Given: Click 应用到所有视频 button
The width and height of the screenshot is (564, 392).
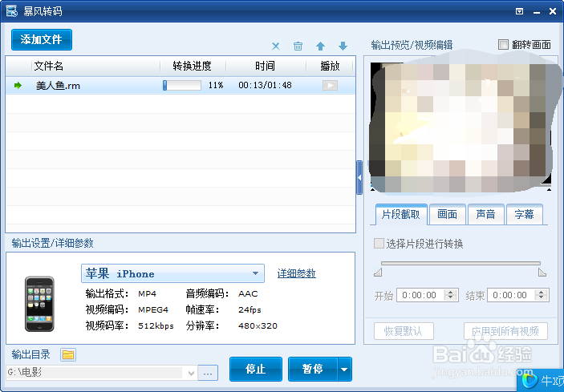Looking at the screenshot, I should tap(505, 331).
